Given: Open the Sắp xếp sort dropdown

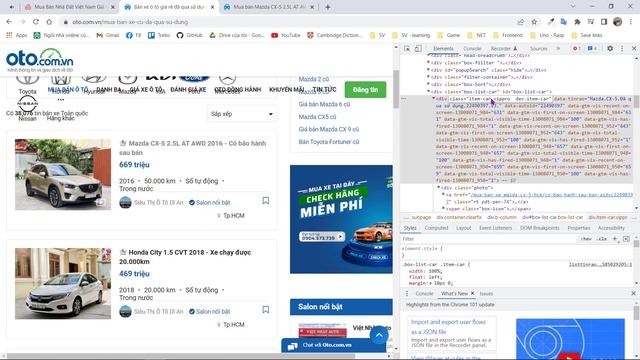Looking at the screenshot, I should pos(242,114).
